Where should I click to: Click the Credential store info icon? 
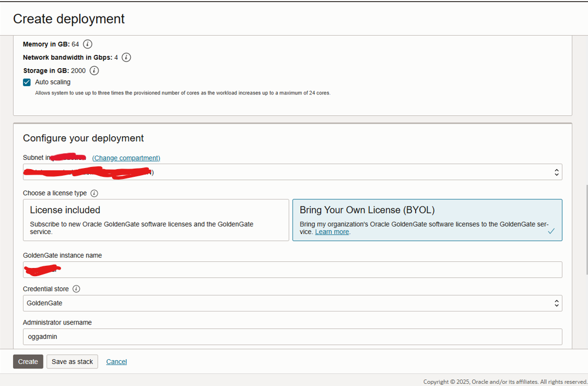click(x=76, y=289)
